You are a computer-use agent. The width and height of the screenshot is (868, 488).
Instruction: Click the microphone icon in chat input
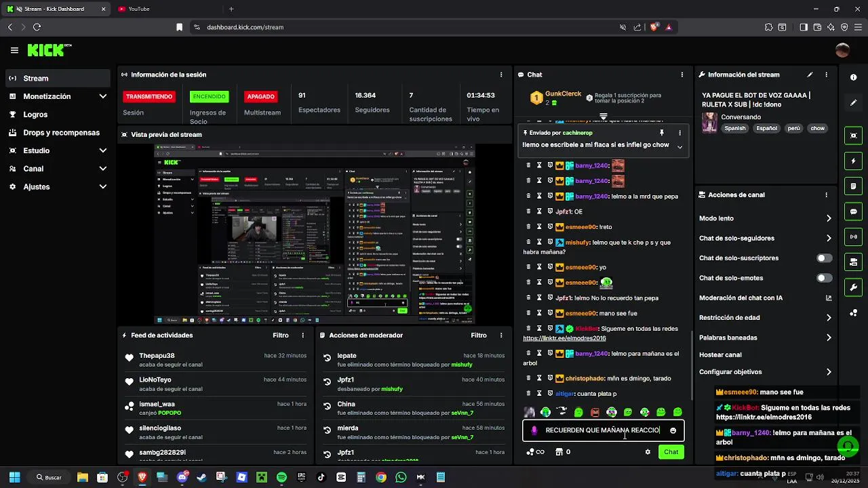(x=534, y=430)
